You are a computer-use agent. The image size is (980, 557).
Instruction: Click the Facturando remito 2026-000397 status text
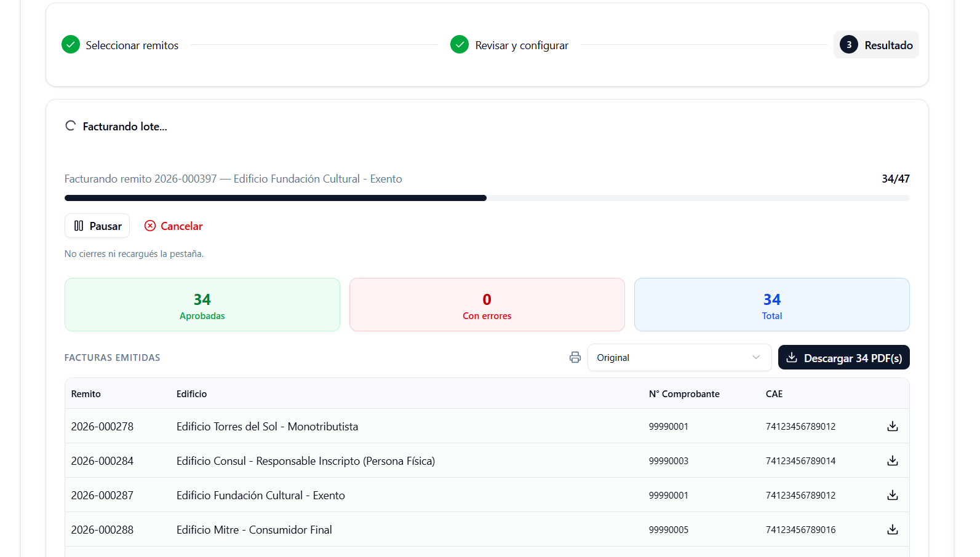233,179
